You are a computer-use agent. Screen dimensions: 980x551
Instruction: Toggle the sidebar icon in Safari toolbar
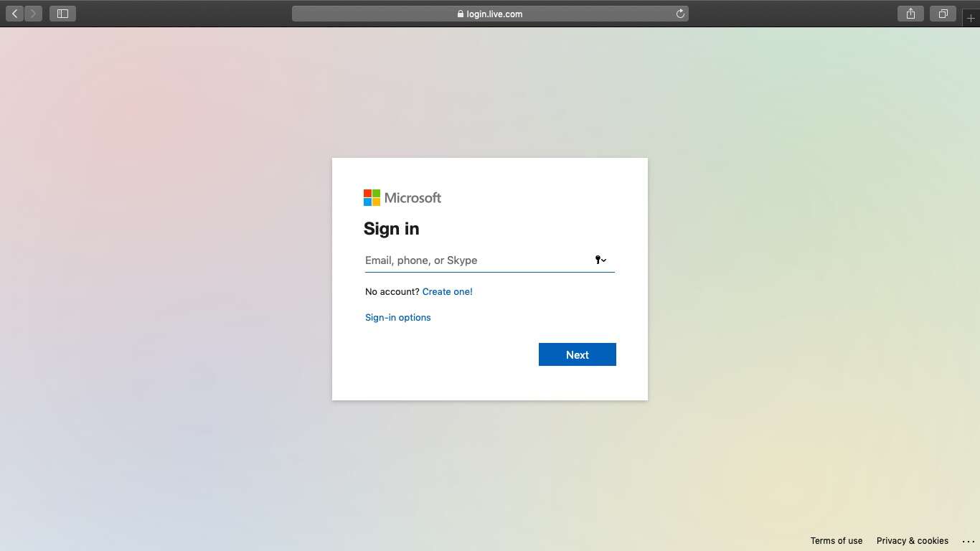click(62, 13)
